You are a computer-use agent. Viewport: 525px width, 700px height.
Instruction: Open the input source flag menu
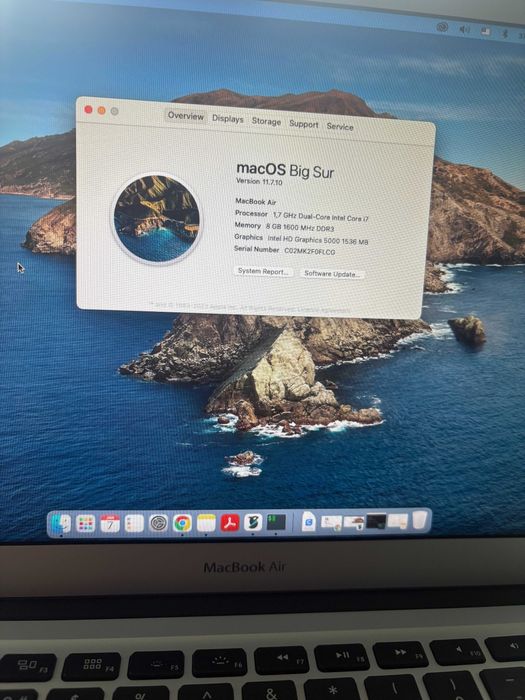tap(485, 32)
